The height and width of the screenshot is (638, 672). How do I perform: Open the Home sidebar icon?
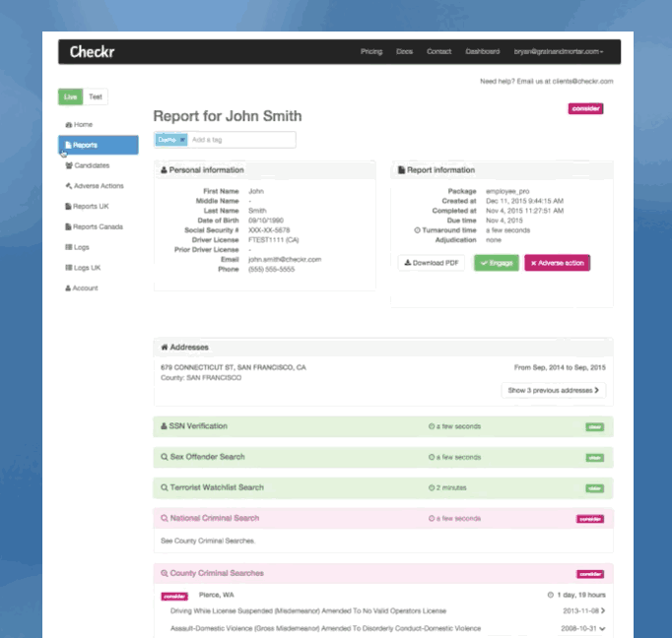(x=68, y=125)
